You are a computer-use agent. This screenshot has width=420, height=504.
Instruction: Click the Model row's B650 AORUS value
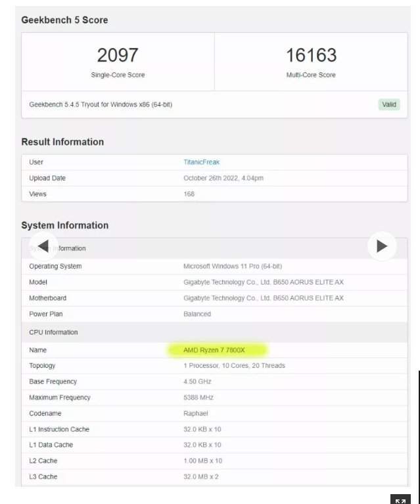click(264, 282)
